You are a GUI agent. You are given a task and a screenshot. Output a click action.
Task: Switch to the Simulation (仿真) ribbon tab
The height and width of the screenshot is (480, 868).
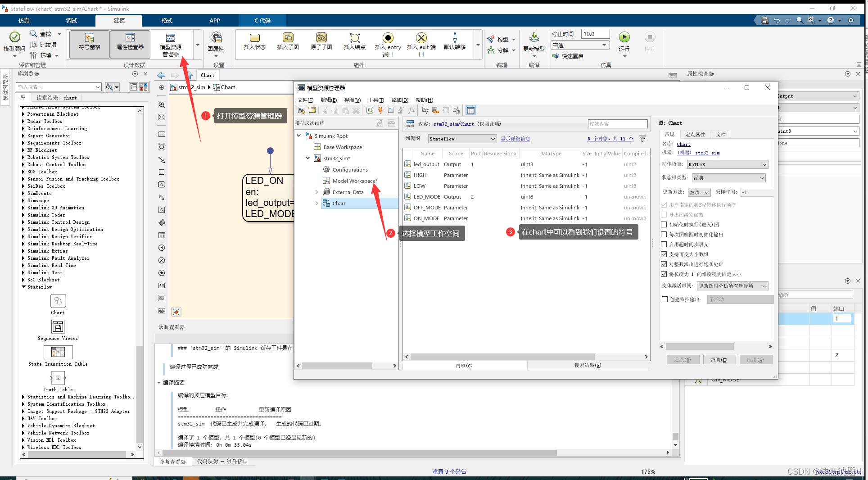pos(24,21)
